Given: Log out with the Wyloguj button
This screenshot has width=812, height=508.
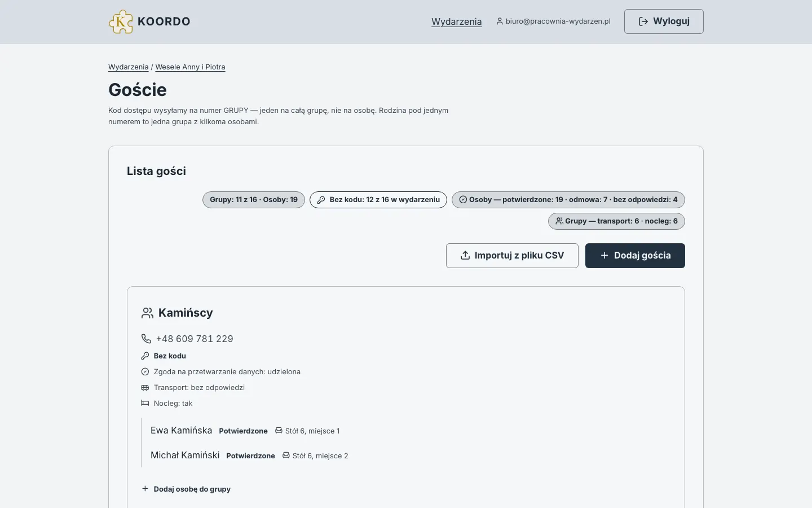Looking at the screenshot, I should tap(664, 21).
